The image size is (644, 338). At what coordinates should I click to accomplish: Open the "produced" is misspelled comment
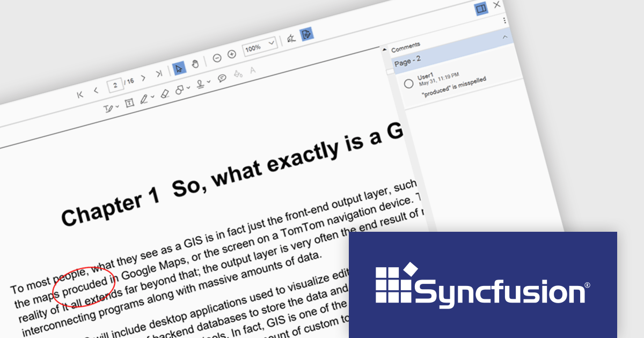453,87
